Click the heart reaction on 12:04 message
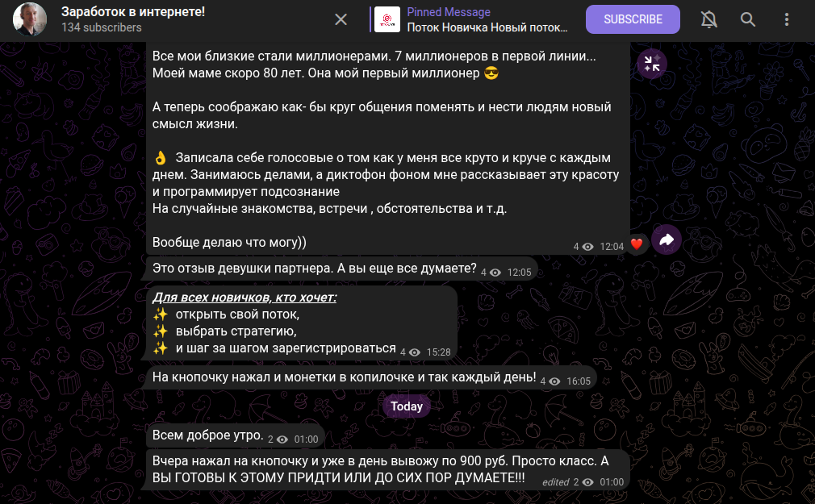 click(637, 244)
